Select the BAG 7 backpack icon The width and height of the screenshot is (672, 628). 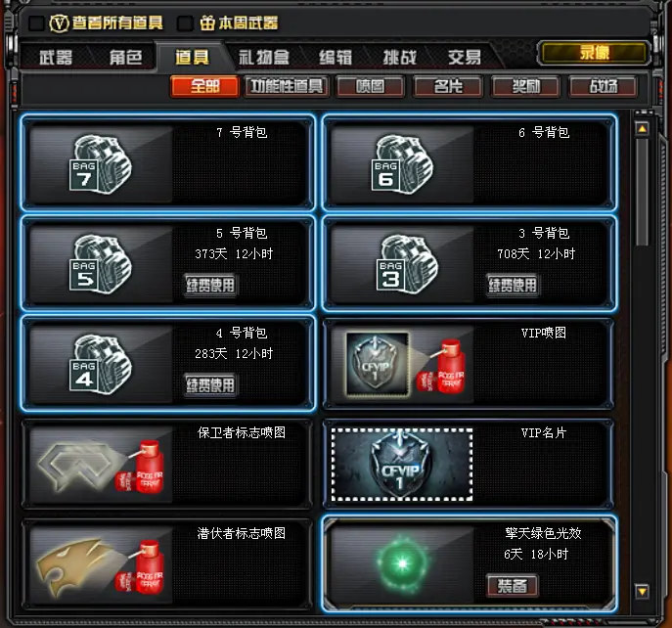[x=101, y=163]
